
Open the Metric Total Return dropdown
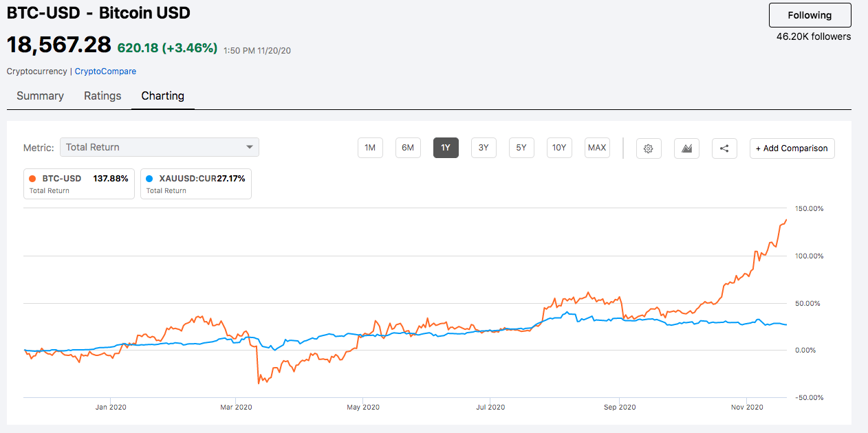160,147
